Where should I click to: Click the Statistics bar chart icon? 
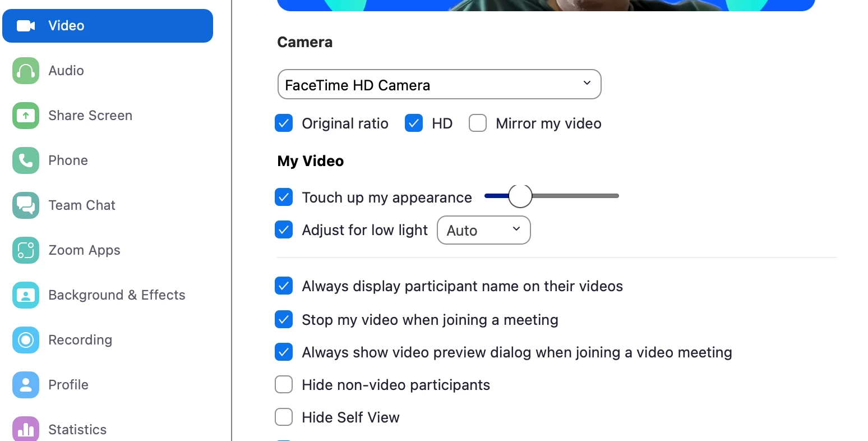click(x=26, y=429)
